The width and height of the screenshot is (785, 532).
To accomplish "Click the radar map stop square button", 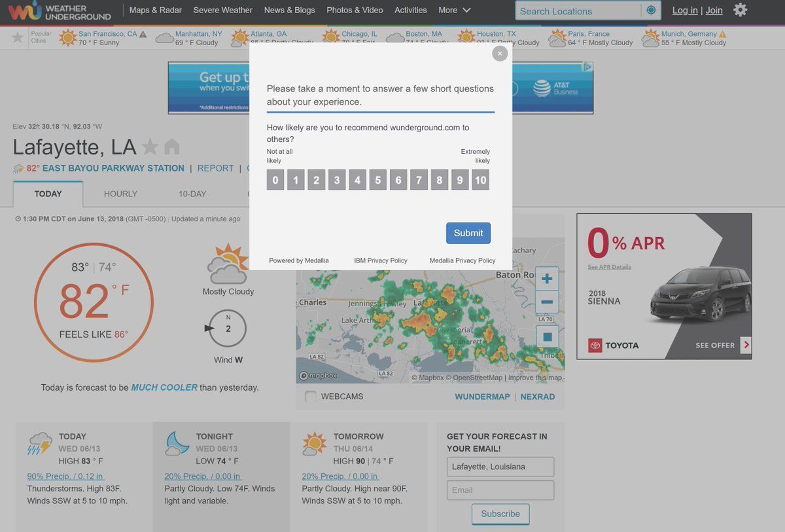I will (548, 337).
